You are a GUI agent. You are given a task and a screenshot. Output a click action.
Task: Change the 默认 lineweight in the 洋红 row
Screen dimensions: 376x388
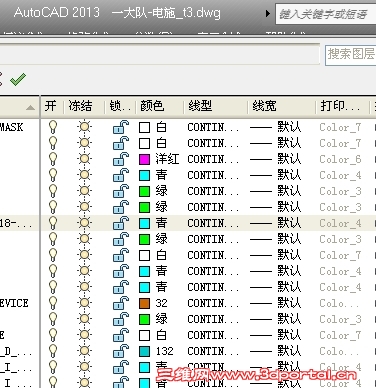(276, 159)
